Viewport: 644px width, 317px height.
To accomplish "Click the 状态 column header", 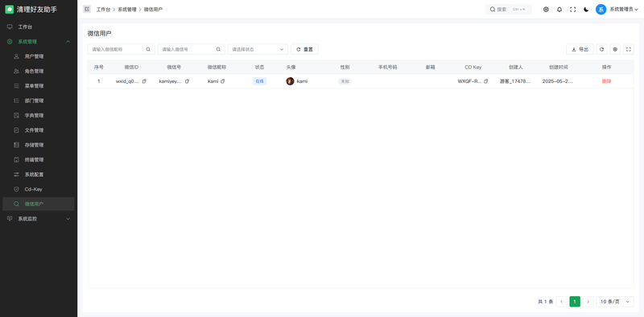I will click(x=259, y=67).
